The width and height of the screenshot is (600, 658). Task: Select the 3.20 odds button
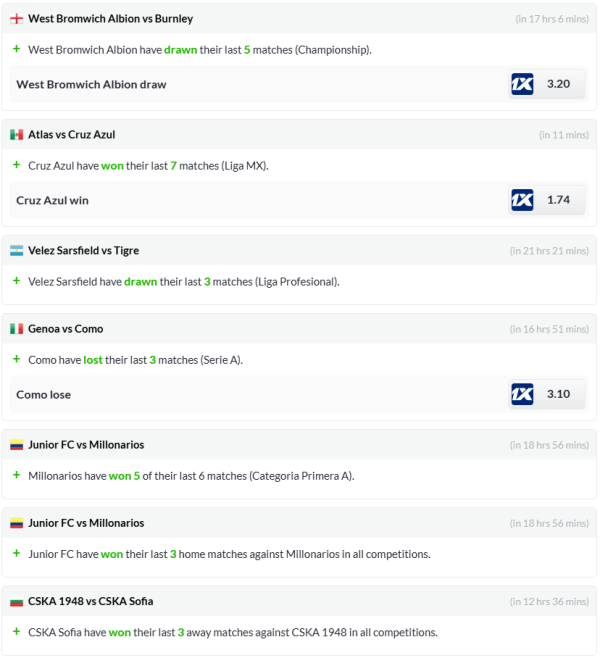[559, 84]
